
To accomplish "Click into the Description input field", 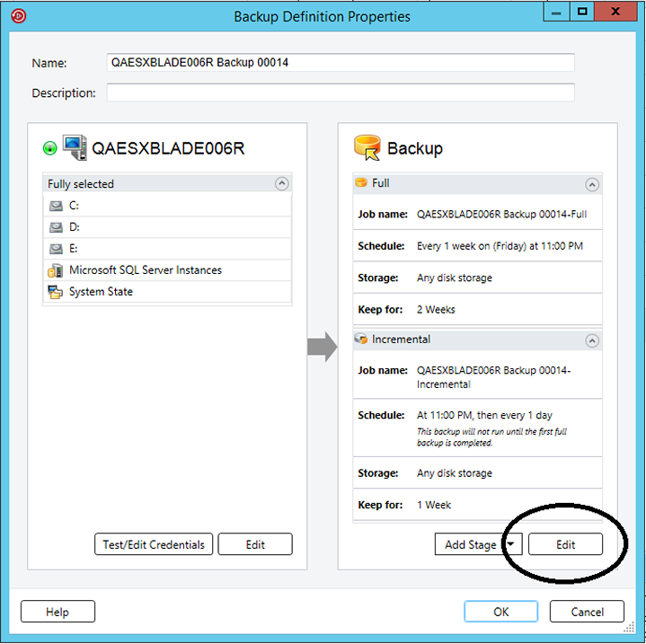I will [341, 93].
